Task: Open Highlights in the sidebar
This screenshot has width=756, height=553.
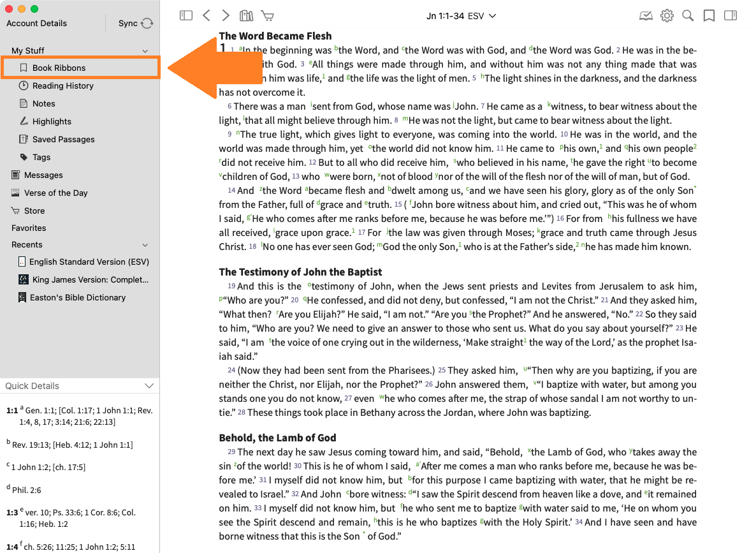Action: pos(52,121)
